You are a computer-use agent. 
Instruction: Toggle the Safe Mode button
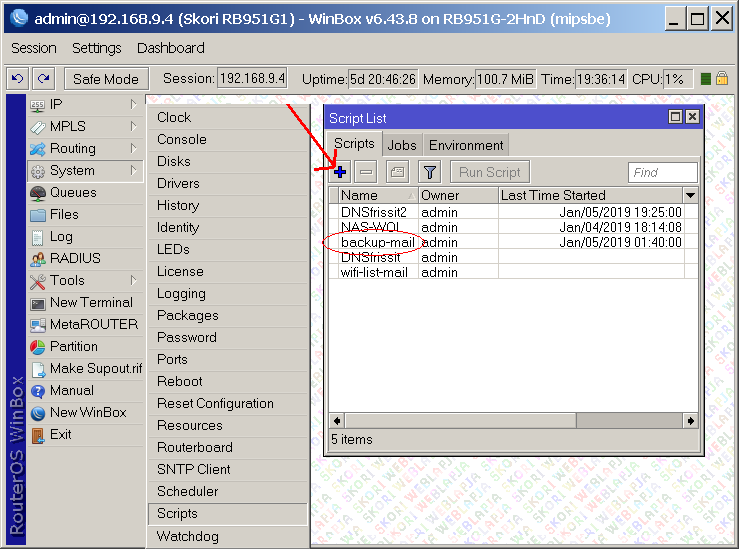[x=107, y=79]
